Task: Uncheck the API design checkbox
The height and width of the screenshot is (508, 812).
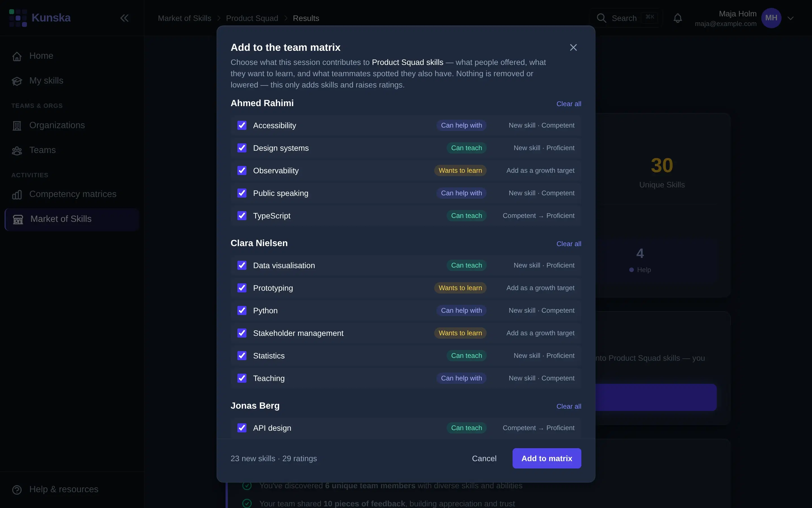Action: [x=242, y=428]
